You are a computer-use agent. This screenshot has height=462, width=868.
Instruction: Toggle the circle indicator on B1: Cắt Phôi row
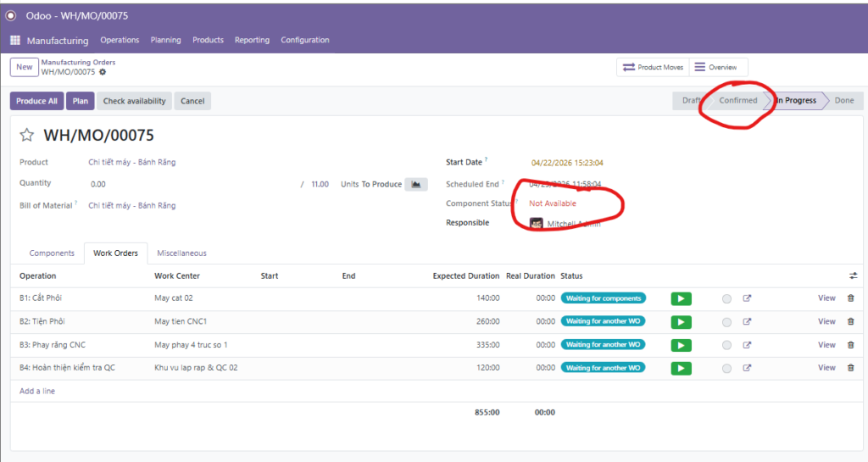point(726,298)
